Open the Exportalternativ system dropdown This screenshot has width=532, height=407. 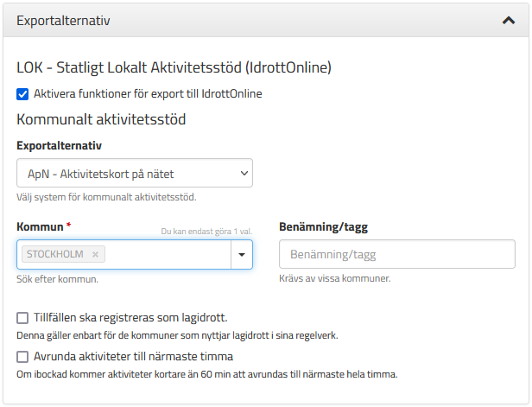135,173
